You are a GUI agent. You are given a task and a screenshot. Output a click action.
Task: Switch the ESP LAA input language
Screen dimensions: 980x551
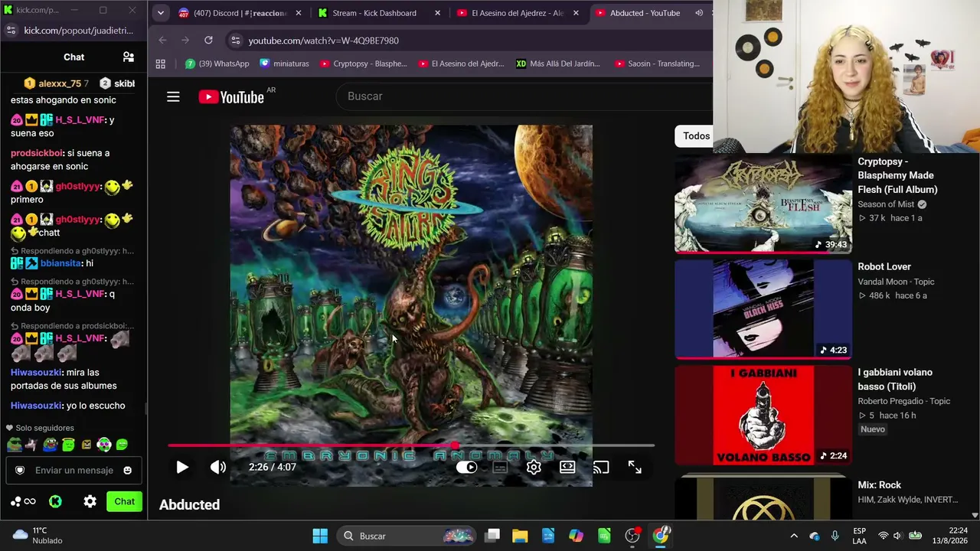[859, 536]
